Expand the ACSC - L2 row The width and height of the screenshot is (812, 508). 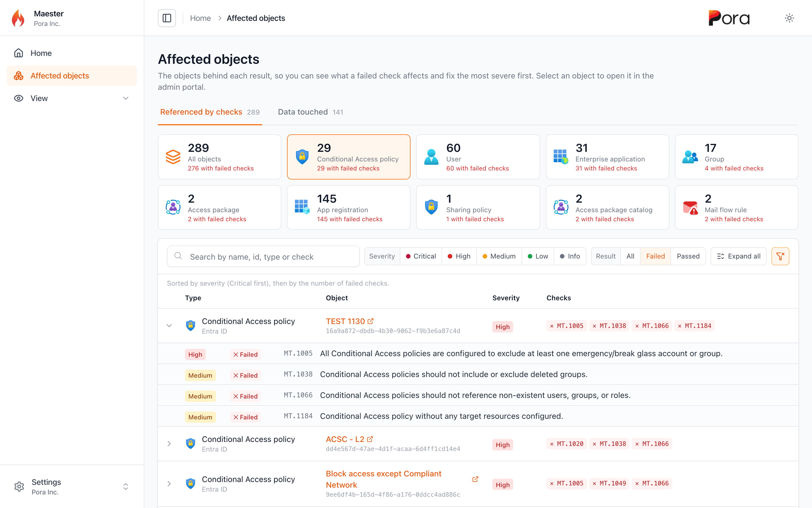pos(169,443)
